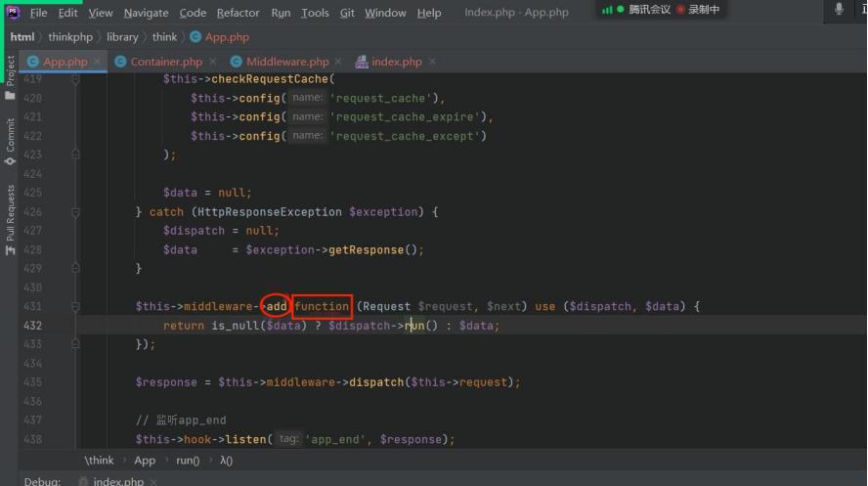Click the html breadcrumb in navigation bar
The height and width of the screenshot is (486, 868).
[22, 37]
